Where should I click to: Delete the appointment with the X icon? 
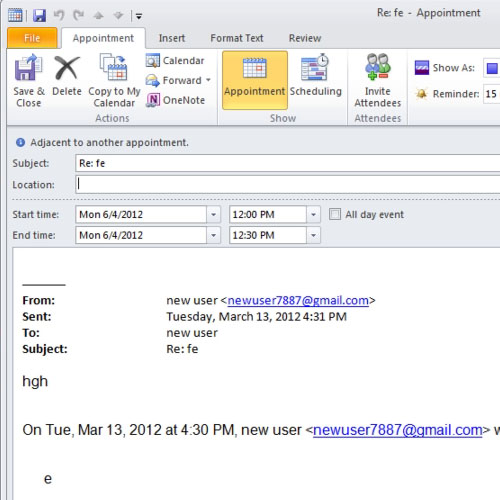pyautogui.click(x=67, y=68)
